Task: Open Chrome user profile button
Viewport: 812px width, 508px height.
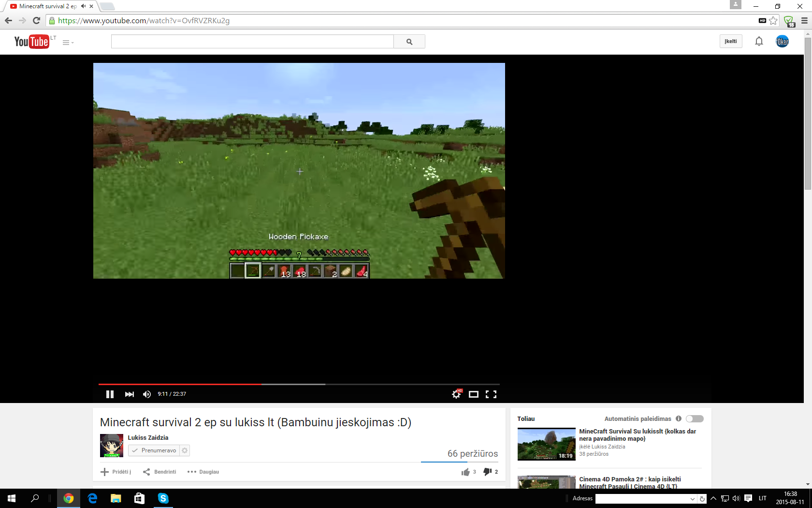Action: pyautogui.click(x=736, y=4)
